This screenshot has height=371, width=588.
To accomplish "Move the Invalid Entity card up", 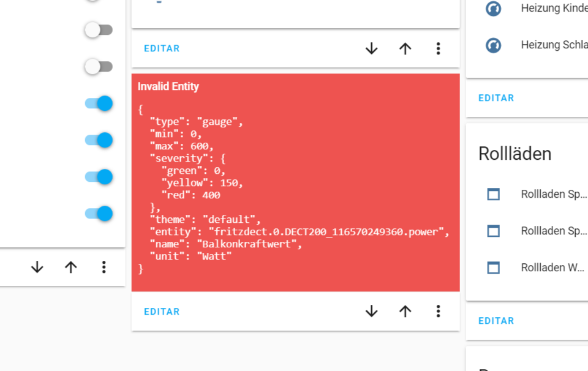I will (405, 312).
